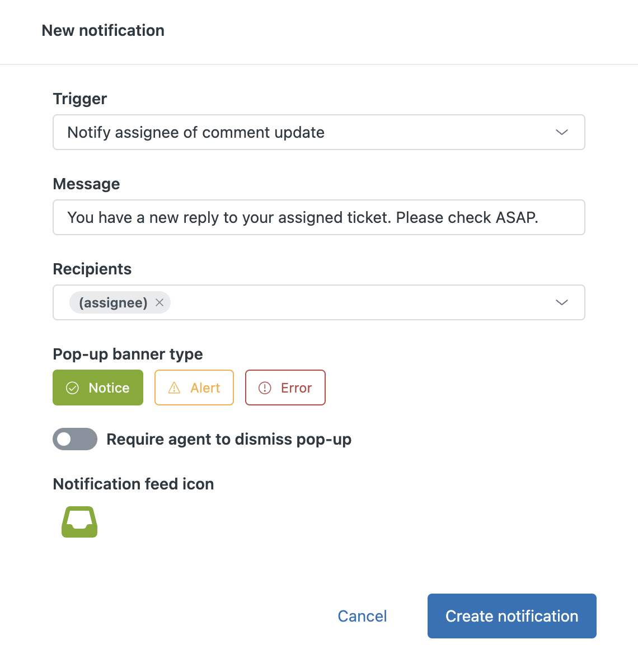Select the Notice banner type

[x=98, y=388]
